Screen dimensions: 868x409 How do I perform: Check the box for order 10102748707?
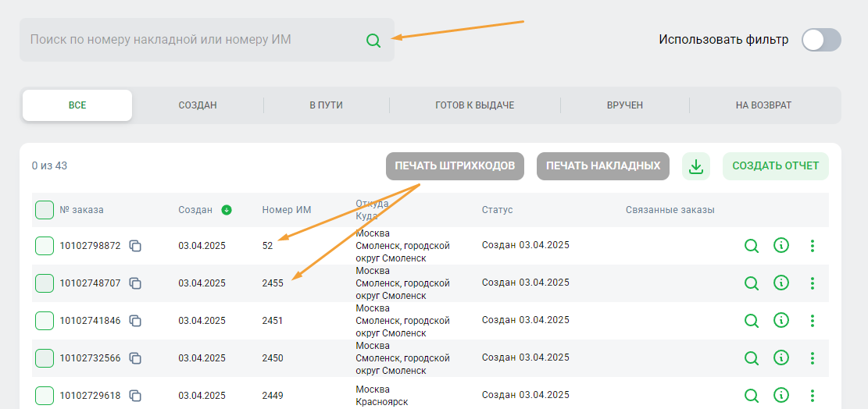[x=45, y=283]
